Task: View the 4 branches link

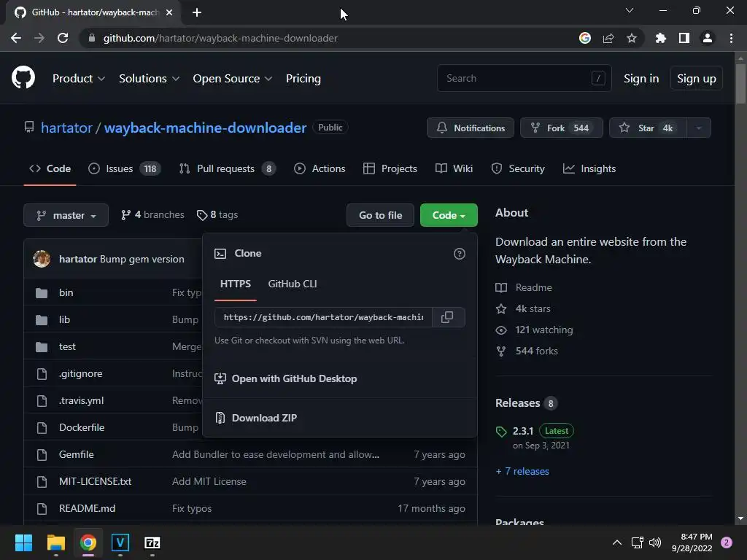Action: (152, 215)
